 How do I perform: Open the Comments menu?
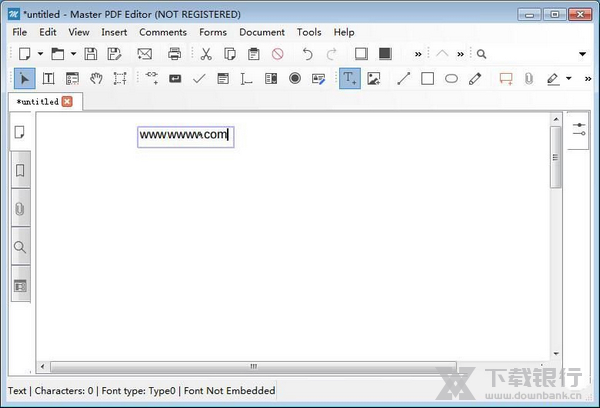[x=163, y=32]
